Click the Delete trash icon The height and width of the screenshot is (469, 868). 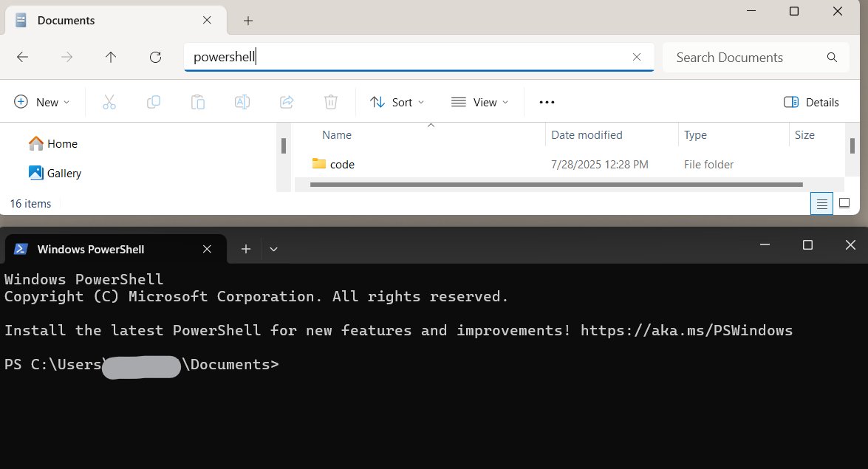(x=330, y=102)
